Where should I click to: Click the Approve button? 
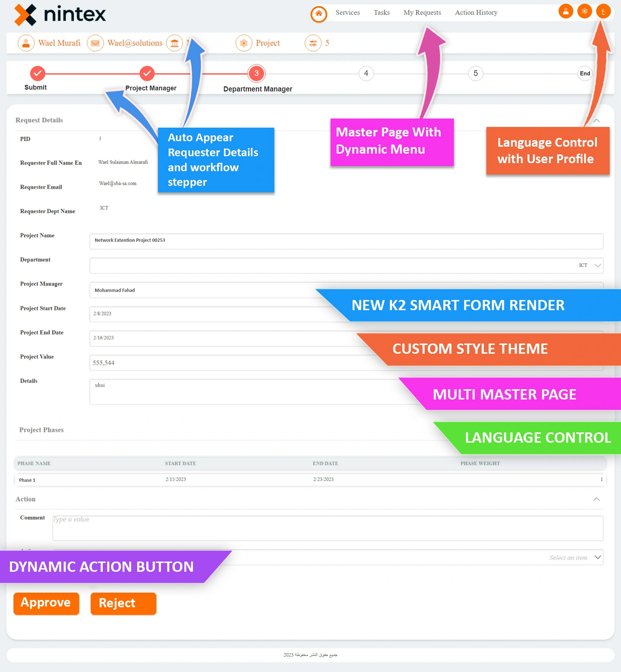[x=46, y=603]
